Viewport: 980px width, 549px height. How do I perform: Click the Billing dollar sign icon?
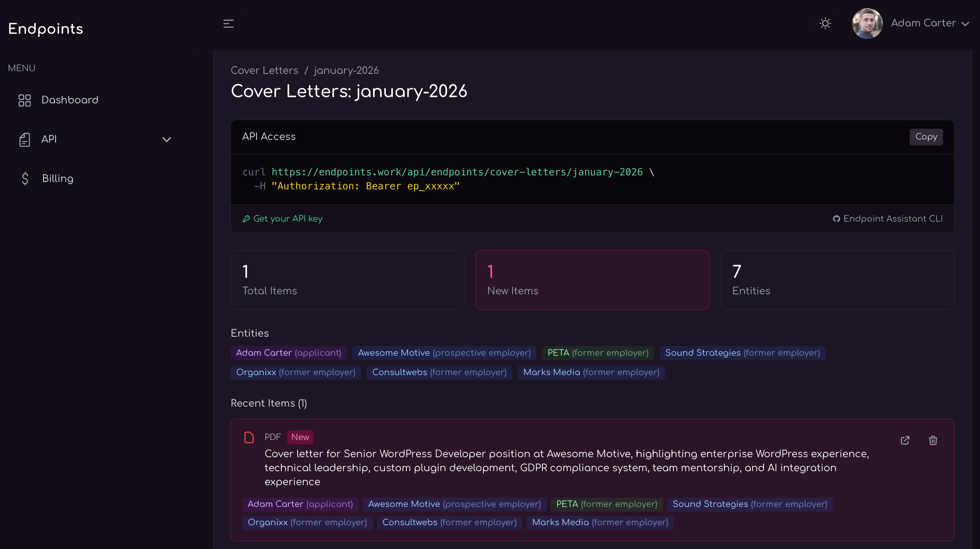25,178
